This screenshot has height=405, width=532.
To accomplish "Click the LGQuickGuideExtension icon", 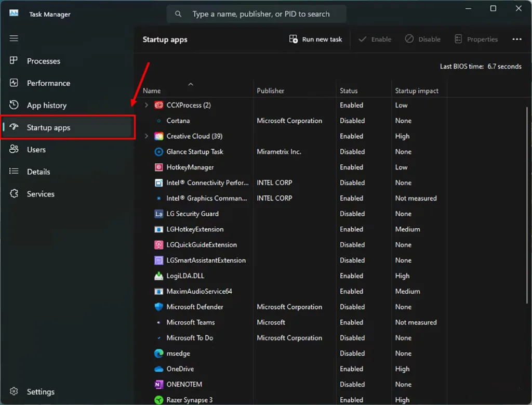I will [158, 245].
